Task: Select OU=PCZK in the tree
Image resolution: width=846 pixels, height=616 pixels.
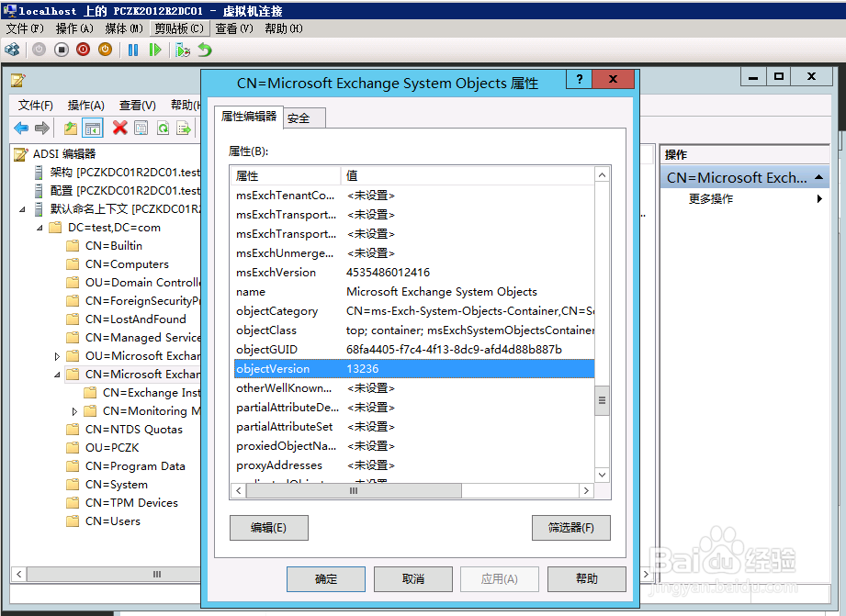Action: (x=112, y=448)
